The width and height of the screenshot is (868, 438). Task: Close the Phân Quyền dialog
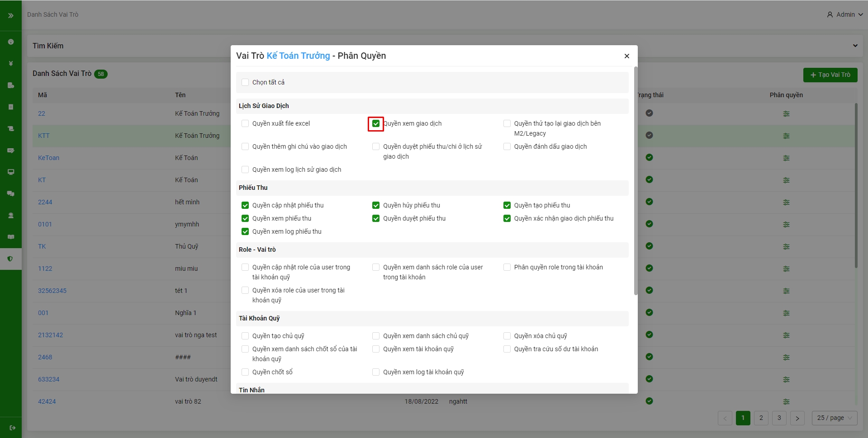tap(626, 56)
